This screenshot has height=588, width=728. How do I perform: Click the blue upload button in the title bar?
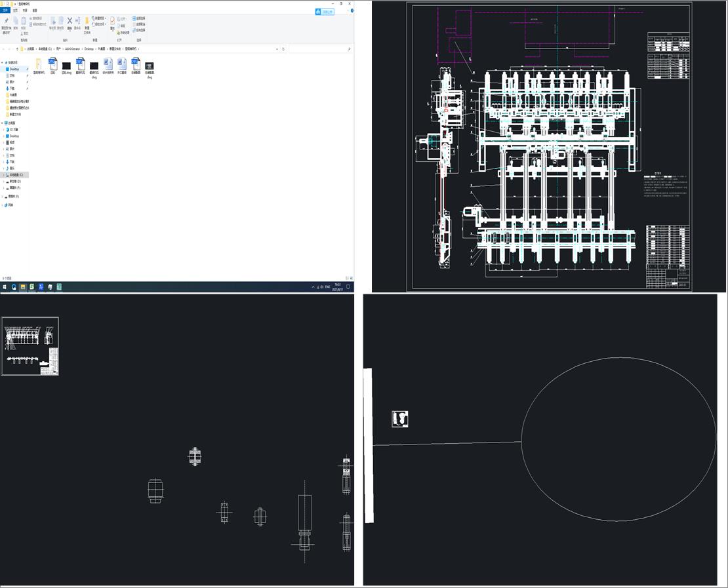pyautogui.click(x=325, y=12)
